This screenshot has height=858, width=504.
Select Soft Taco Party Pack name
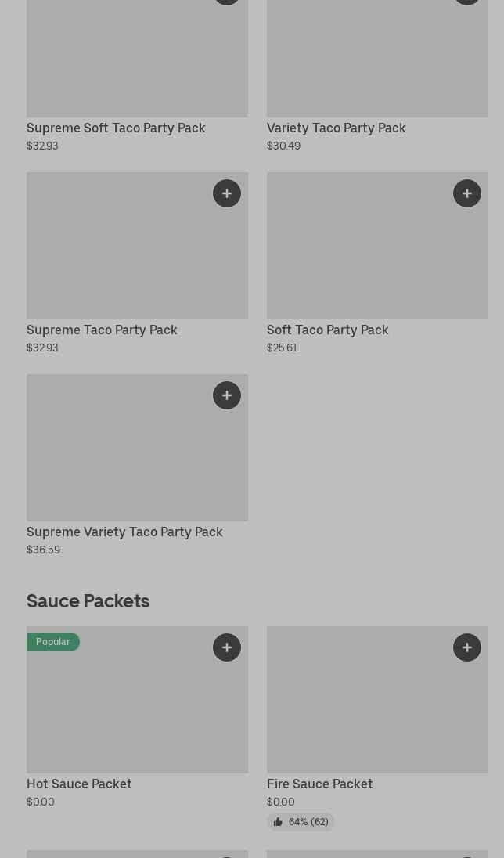327,330
